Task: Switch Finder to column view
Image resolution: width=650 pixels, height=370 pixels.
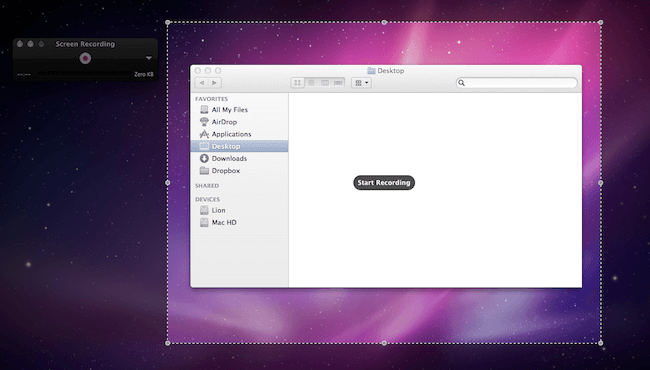Action: [325, 83]
